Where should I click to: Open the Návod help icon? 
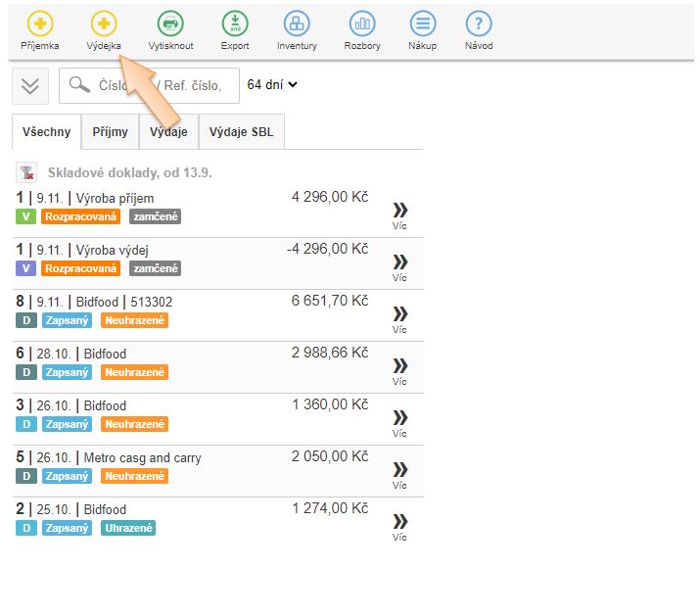click(x=479, y=24)
